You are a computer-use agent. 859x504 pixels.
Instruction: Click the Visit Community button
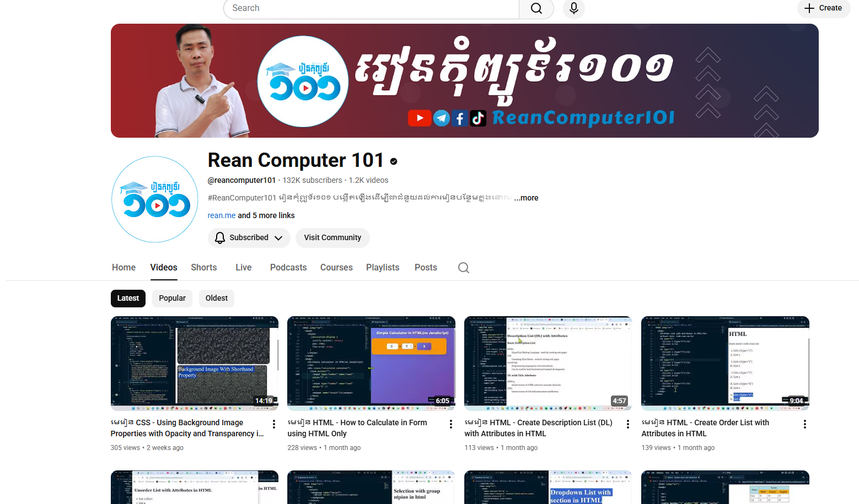332,237
